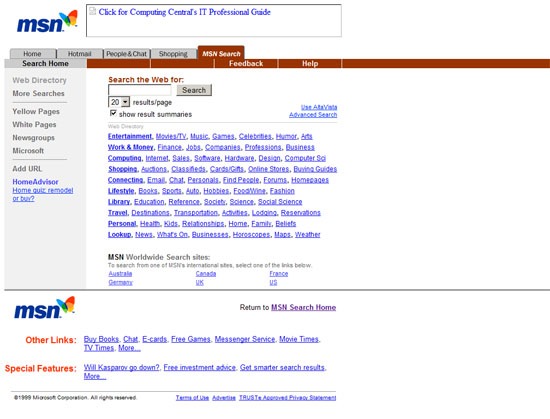Click the MSN logo at top
This screenshot has height=419, width=550.
pos(47,21)
